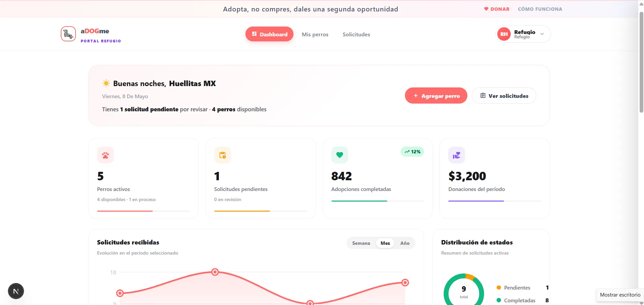Click '4 disponibles · 1 en proceso' text
This screenshot has width=644, height=305.
click(x=126, y=199)
